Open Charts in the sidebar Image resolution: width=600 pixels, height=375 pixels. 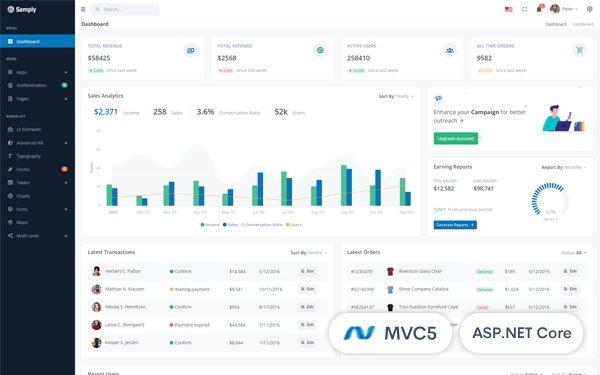coord(38,196)
